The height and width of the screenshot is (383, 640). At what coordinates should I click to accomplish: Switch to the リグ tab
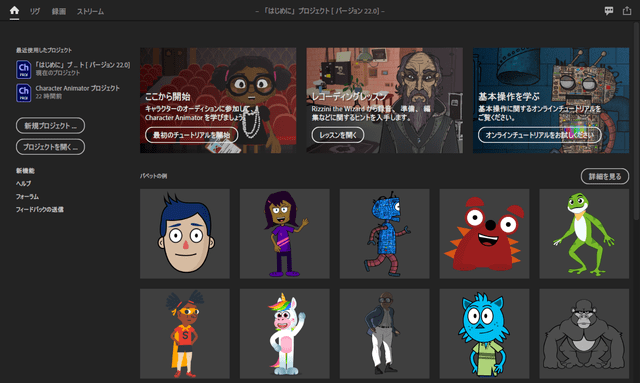(x=35, y=11)
